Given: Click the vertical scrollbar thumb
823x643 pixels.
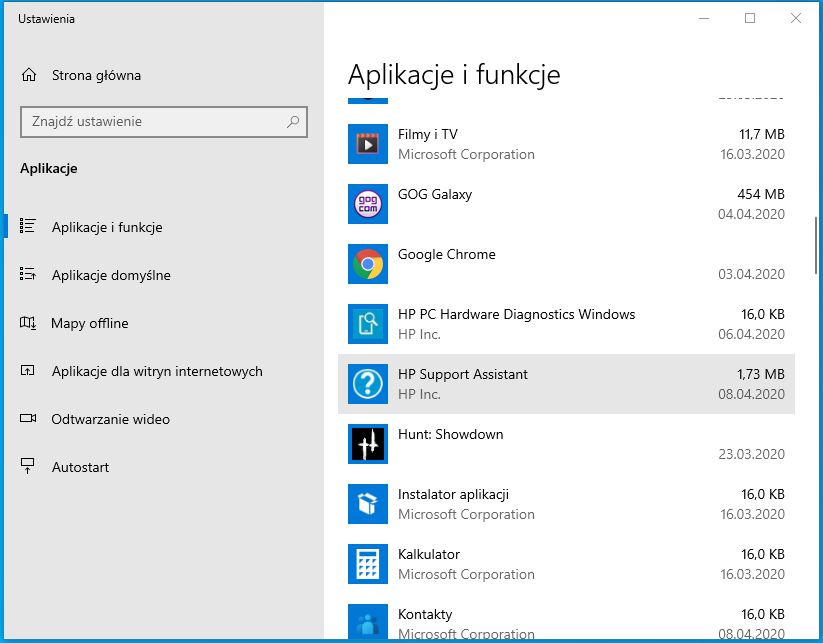Looking at the screenshot, I should (816, 245).
